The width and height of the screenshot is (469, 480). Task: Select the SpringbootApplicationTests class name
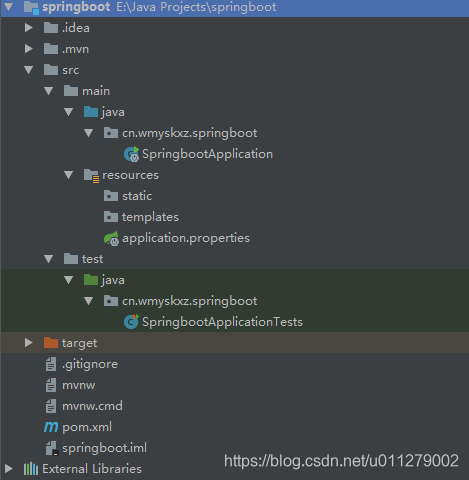coord(222,322)
